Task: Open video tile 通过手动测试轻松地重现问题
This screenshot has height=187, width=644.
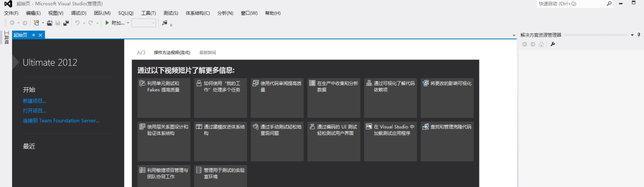Action: (x=277, y=140)
